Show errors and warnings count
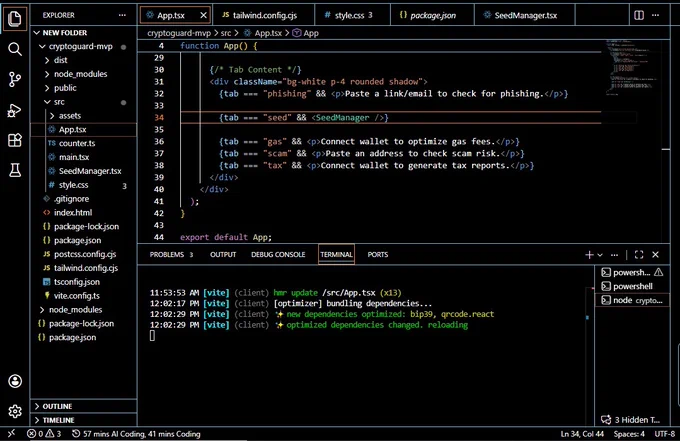The height and width of the screenshot is (441, 680). [x=44, y=433]
